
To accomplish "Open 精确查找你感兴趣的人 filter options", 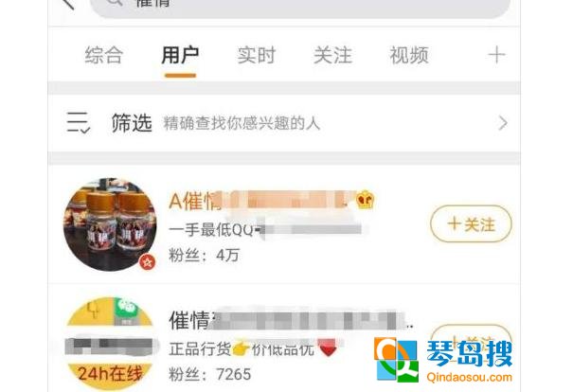I will click(242, 123).
